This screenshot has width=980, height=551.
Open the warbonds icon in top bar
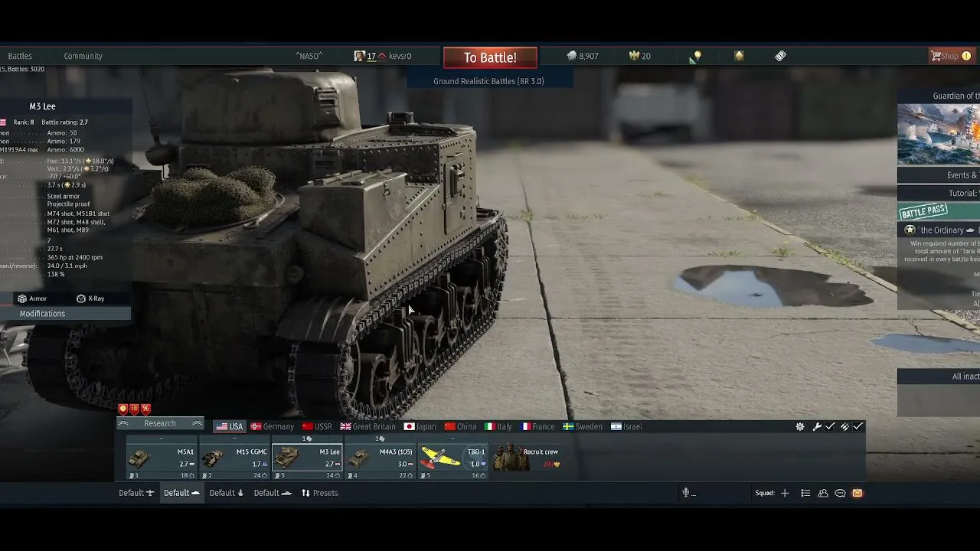[739, 56]
